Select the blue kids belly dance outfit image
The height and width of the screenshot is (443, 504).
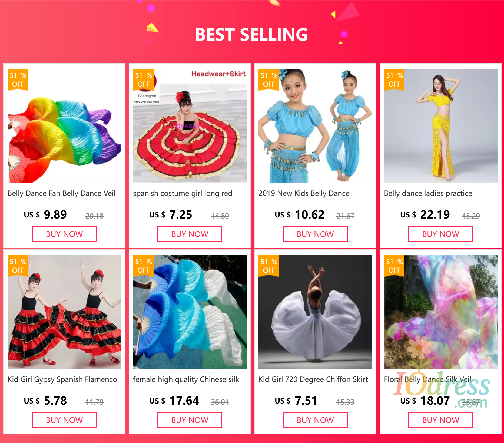click(315, 126)
